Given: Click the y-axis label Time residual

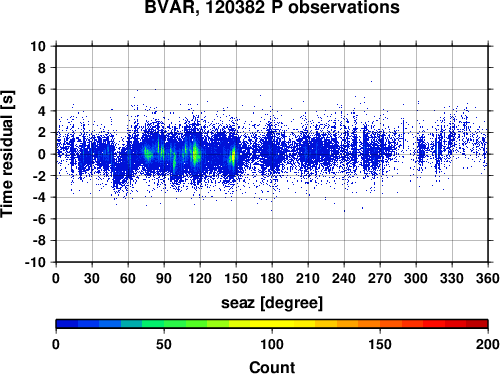Looking at the screenshot, I should (x=8, y=154).
